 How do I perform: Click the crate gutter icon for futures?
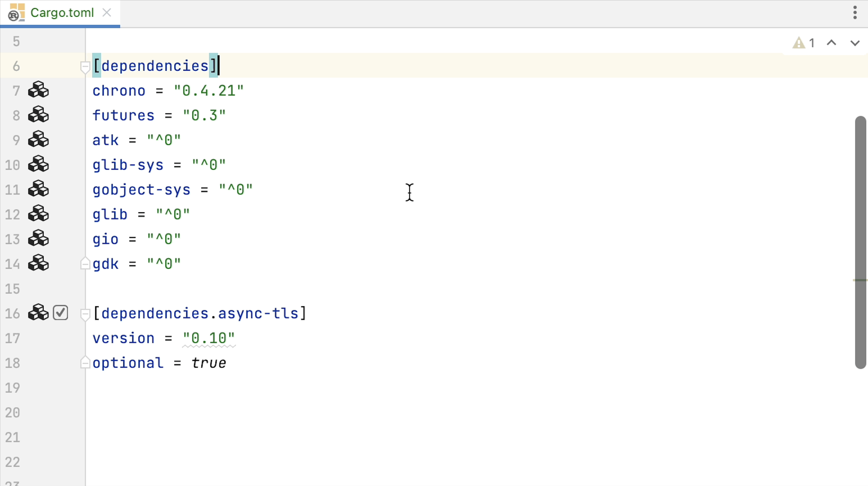38,115
